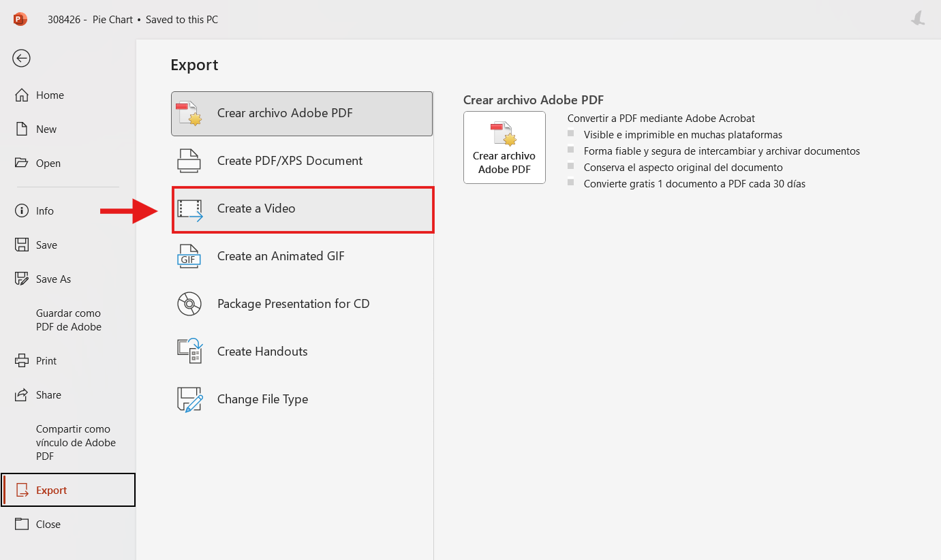
Task: Choose Create PDF/XPS Document option
Action: click(290, 161)
